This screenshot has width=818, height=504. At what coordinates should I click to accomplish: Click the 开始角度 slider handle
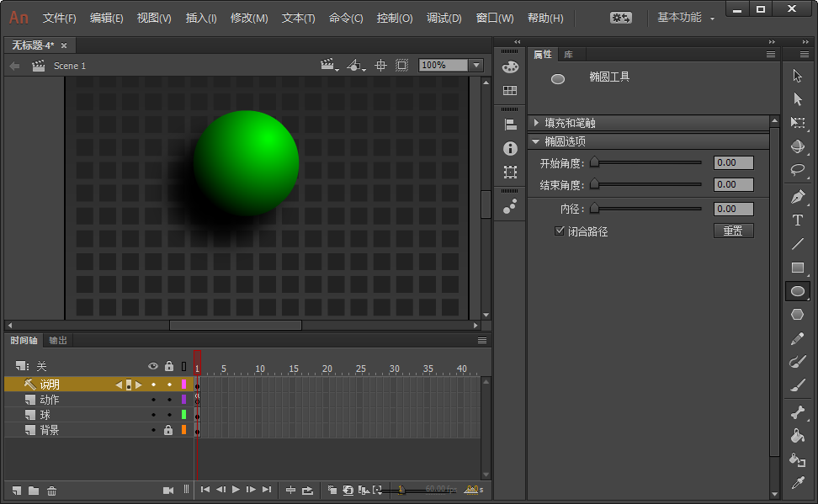click(x=594, y=162)
